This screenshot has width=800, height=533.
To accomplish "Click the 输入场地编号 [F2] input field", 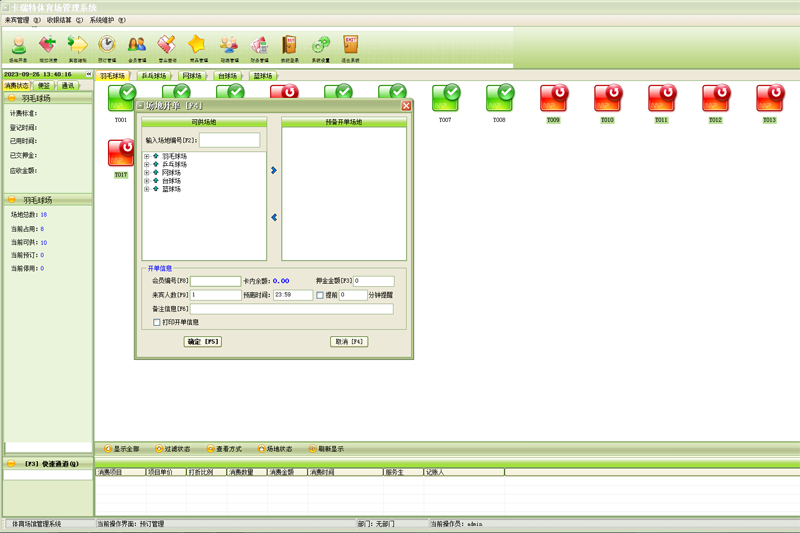I will [230, 140].
